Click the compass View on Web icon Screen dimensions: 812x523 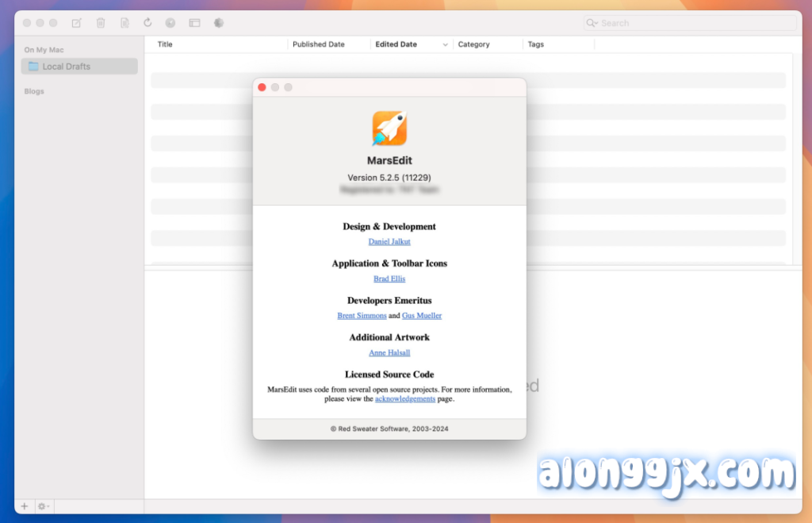point(170,23)
